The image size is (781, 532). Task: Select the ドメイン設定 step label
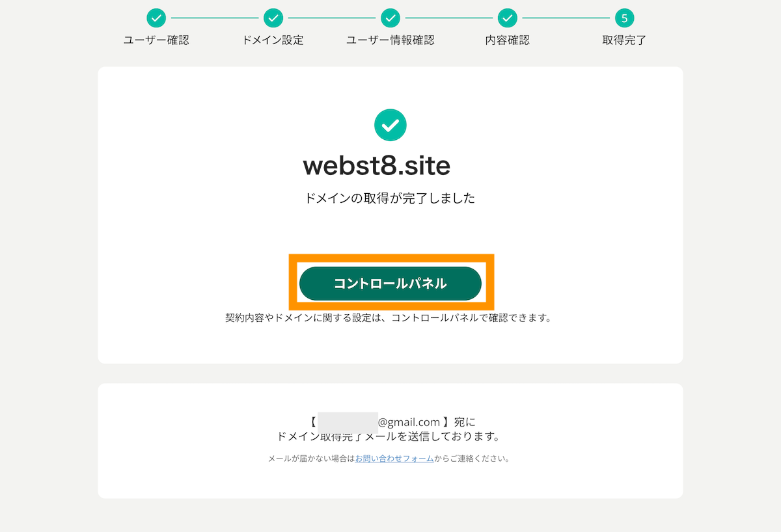273,40
